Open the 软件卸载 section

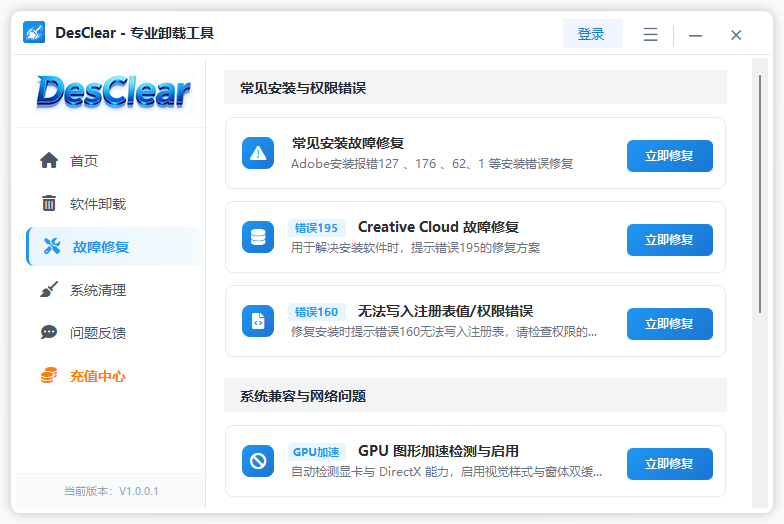(114, 204)
